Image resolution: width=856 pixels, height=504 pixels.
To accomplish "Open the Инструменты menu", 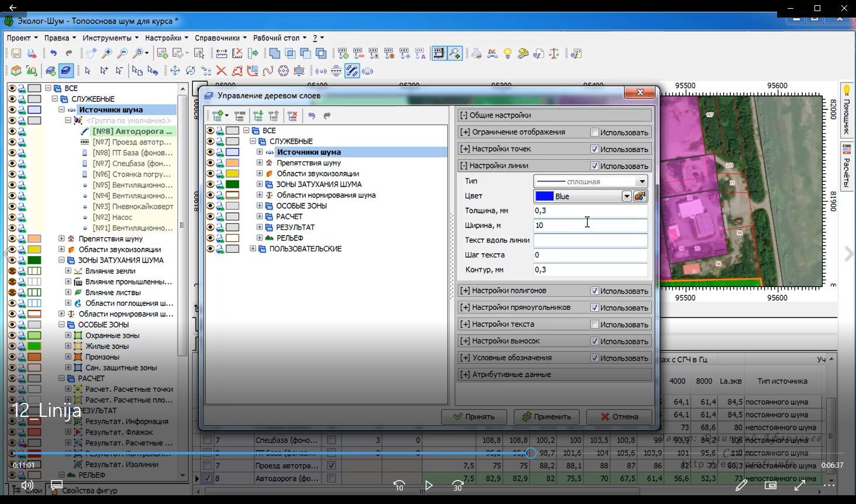I will pyautogui.click(x=107, y=38).
